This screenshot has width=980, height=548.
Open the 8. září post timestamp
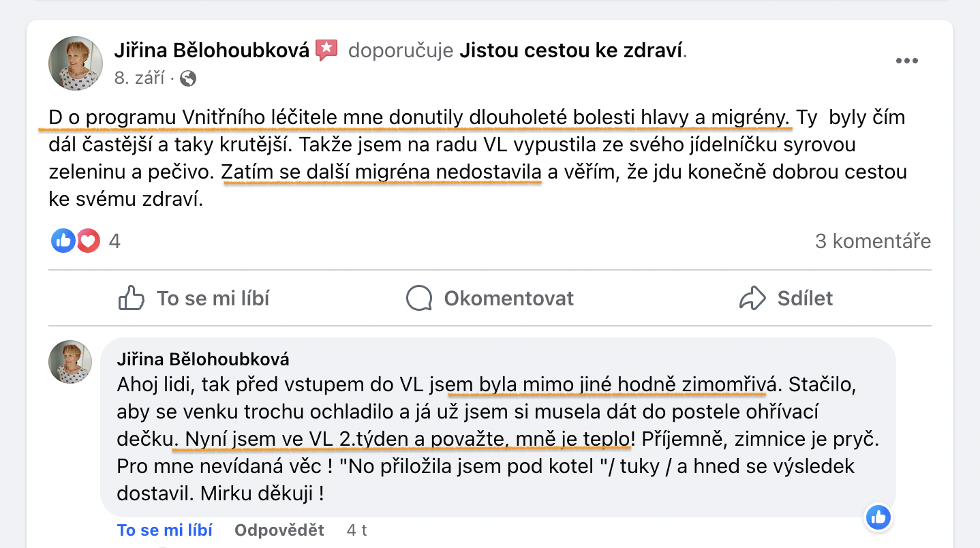(x=139, y=78)
